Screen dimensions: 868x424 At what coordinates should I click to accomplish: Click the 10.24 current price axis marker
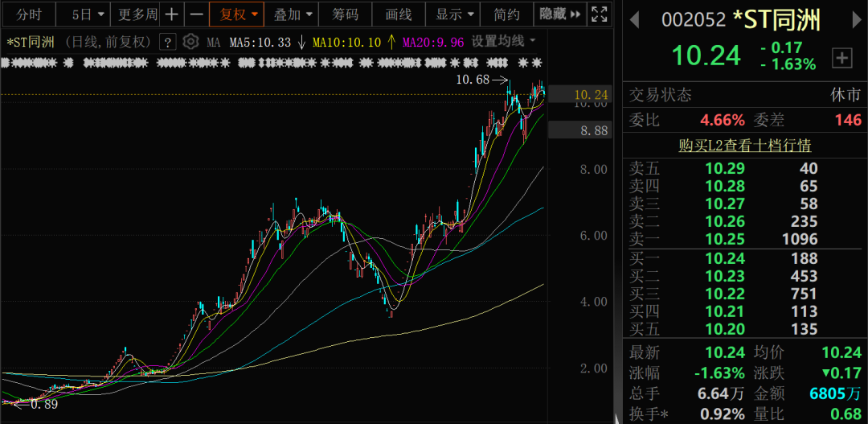point(590,95)
